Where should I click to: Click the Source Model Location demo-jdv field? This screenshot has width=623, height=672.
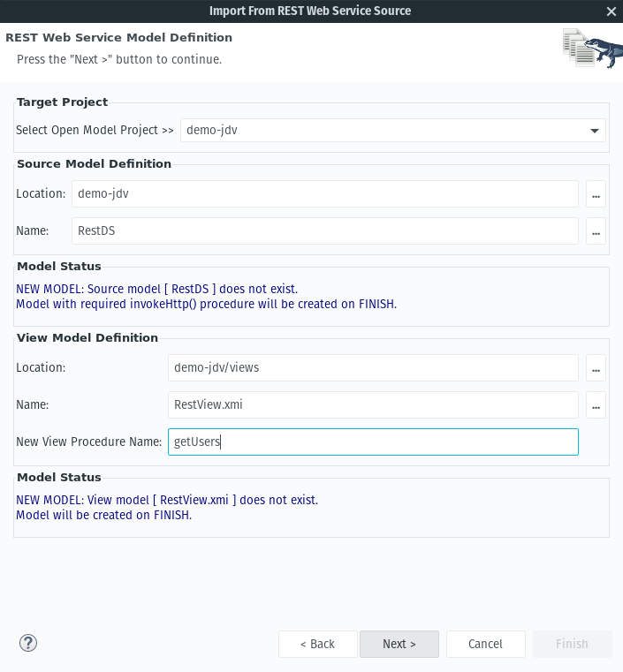[x=325, y=193]
